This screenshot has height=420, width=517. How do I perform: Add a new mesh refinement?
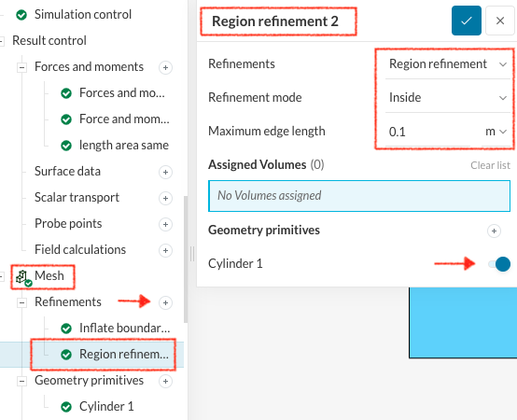tap(165, 302)
